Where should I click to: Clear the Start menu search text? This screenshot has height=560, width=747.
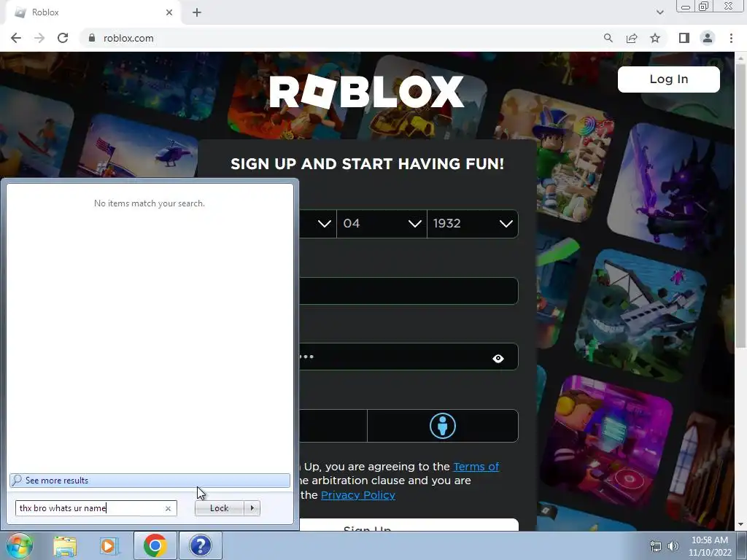pyautogui.click(x=168, y=508)
